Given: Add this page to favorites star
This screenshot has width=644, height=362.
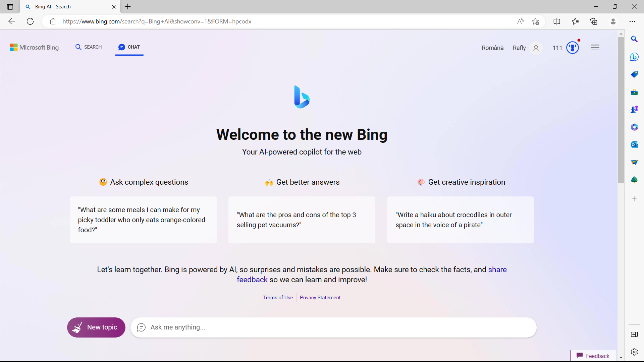Looking at the screenshot, I should pos(536,21).
